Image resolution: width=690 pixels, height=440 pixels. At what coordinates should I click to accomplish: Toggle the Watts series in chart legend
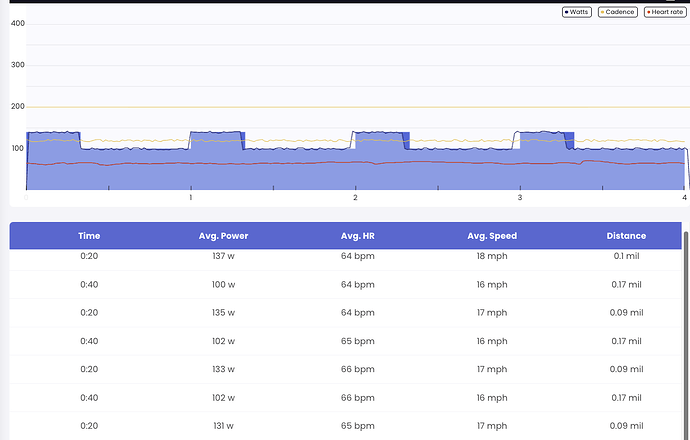click(x=578, y=12)
